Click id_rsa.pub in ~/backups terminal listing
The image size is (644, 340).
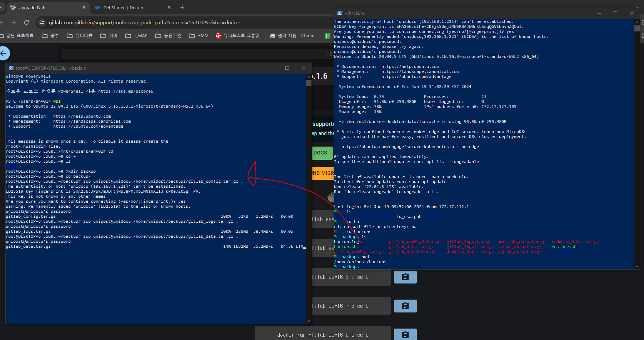[x=409, y=217]
